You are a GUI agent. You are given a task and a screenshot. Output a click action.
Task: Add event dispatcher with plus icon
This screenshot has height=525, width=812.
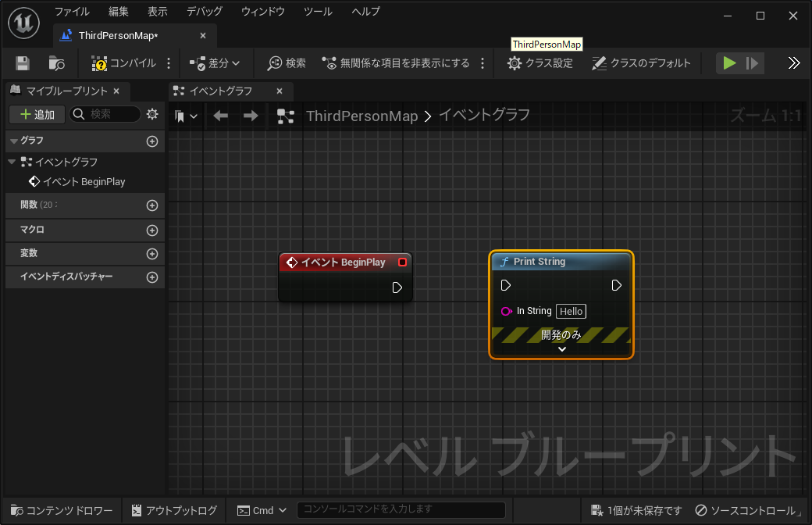(x=152, y=277)
